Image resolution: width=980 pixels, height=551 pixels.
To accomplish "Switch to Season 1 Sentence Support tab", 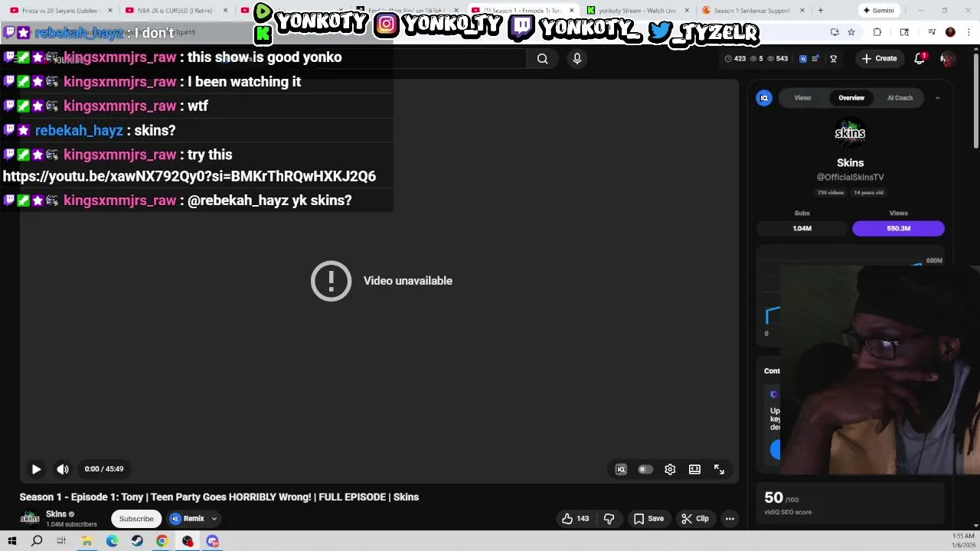I will [x=752, y=11].
